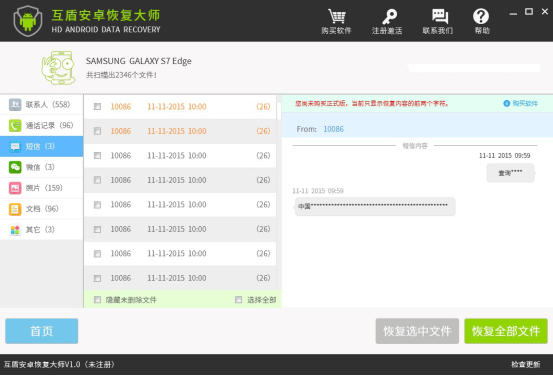Select the colorful Others category icon

click(x=15, y=230)
